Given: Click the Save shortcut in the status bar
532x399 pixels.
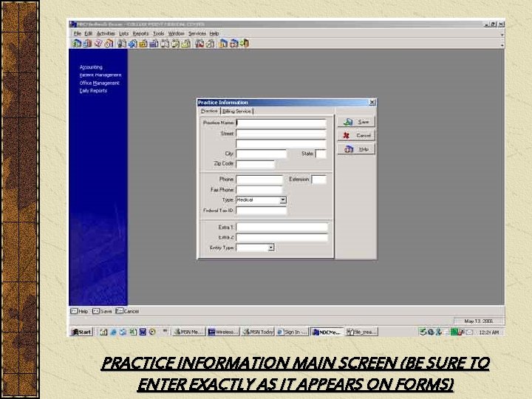Looking at the screenshot, I should coord(102,311).
